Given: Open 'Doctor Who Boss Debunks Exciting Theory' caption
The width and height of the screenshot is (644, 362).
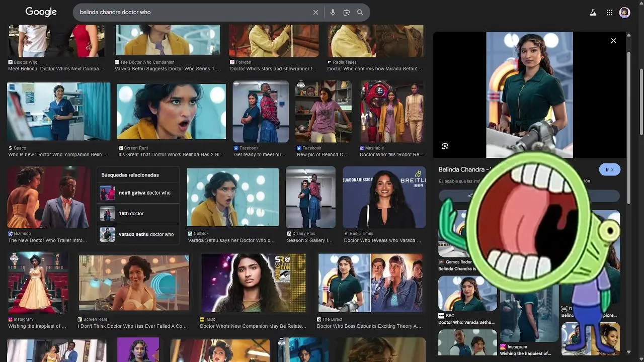Looking at the screenshot, I should tap(369, 326).
